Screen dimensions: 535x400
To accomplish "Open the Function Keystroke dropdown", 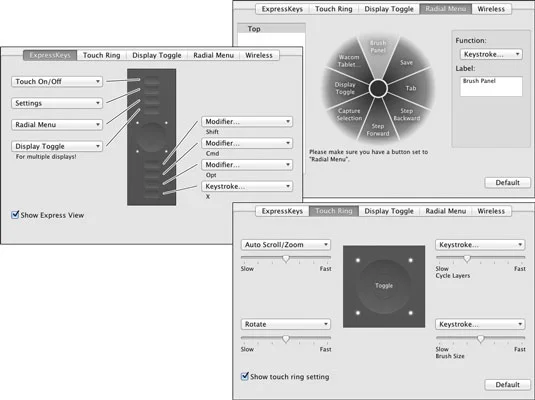I will [491, 54].
